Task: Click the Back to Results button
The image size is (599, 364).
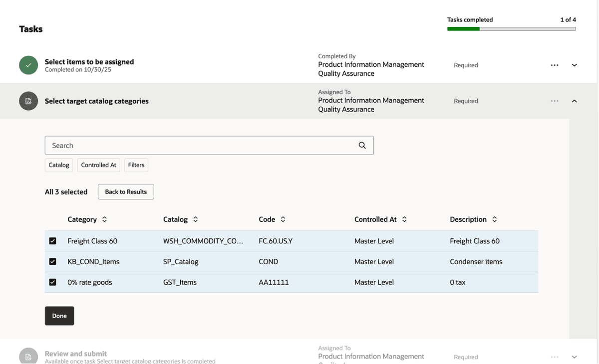Action: tap(126, 191)
